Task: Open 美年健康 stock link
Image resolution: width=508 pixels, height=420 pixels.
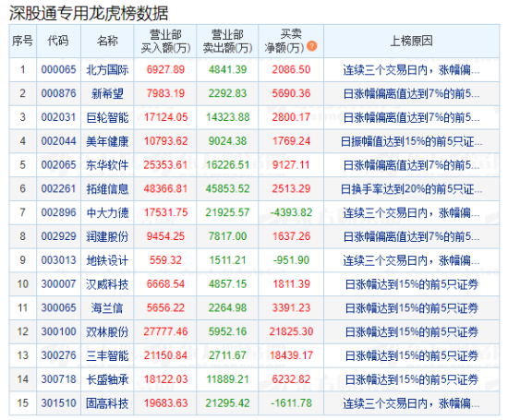Action: tap(107, 141)
